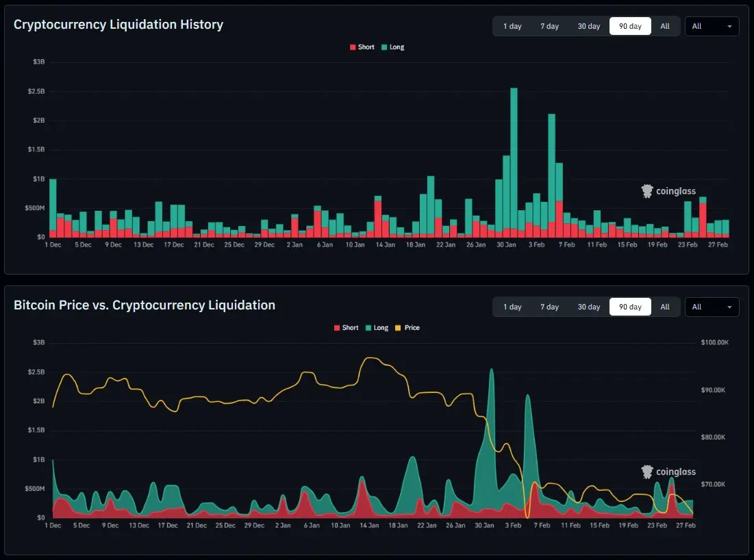Show All time range in Bitcoin Price chart
This screenshot has height=560, width=754.
tap(665, 307)
